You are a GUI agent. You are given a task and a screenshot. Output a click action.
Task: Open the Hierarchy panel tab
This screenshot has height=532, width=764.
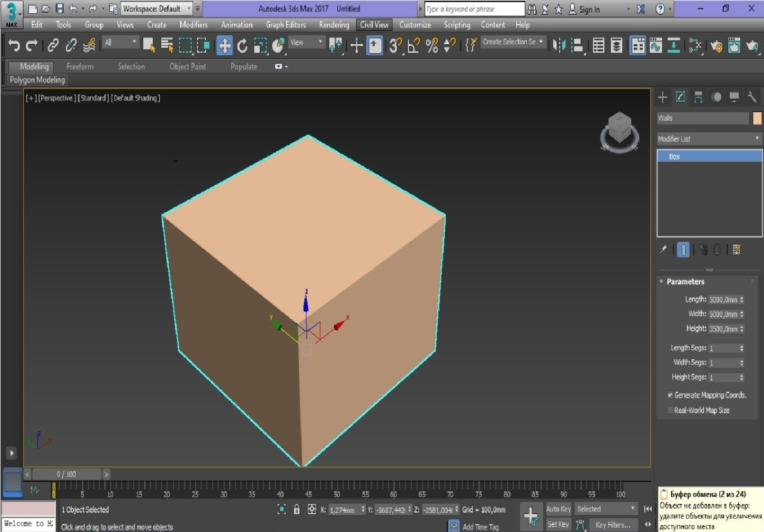tap(698, 97)
